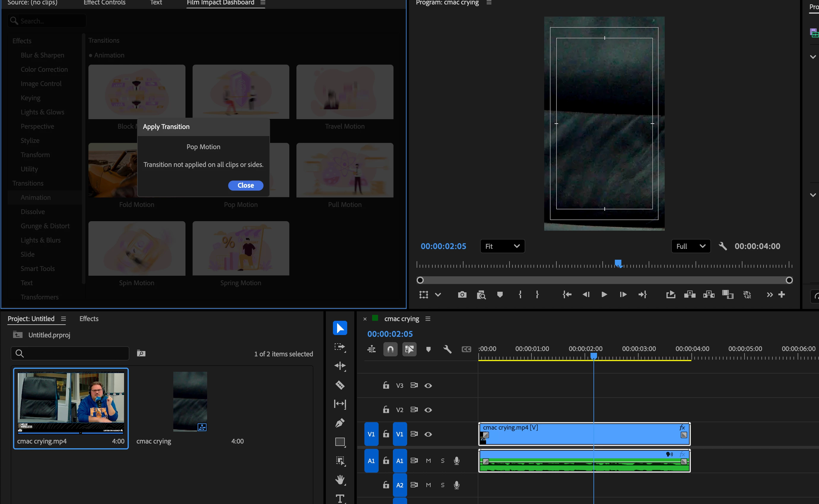
Task: Select the Type tool
Action: click(x=340, y=498)
